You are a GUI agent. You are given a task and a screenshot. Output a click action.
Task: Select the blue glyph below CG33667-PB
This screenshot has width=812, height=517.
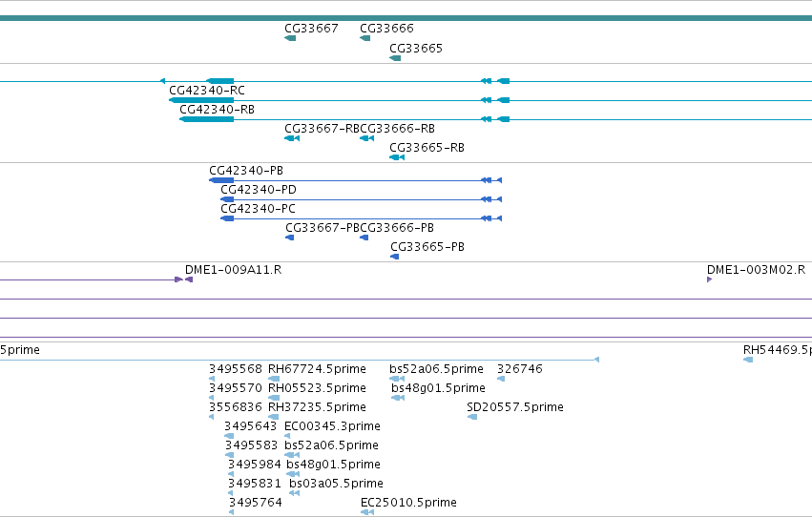point(290,238)
